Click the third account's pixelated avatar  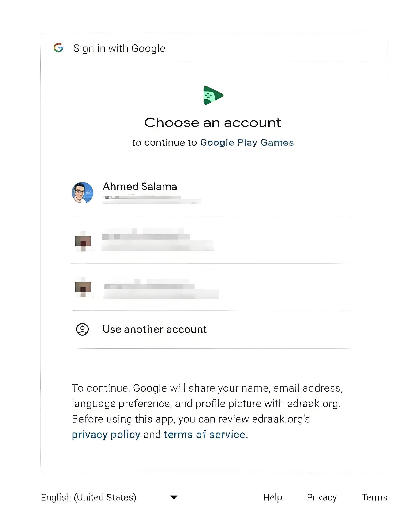[83, 287]
